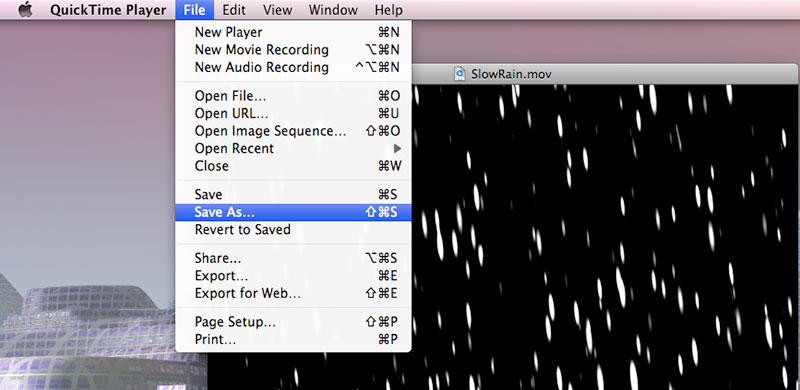Open the Help menu
800x390 pixels.
coord(388,10)
